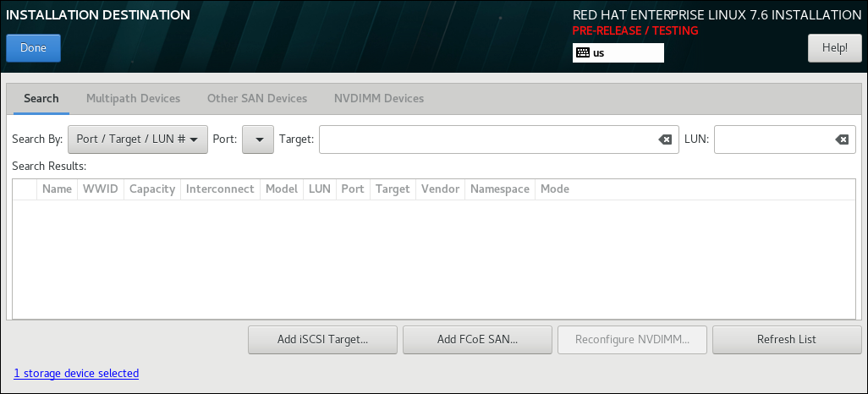868x394 pixels.
Task: Sort results by WWID column
Action: tap(100, 189)
